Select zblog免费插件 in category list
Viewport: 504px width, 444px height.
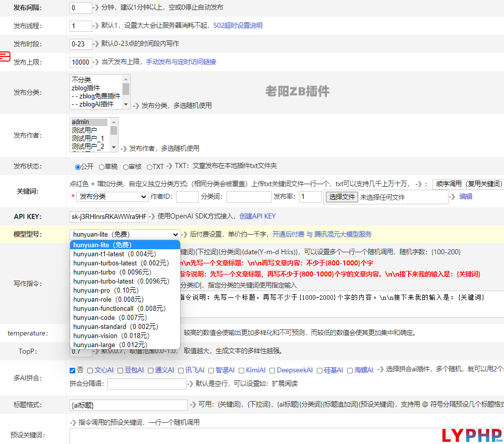click(96, 96)
